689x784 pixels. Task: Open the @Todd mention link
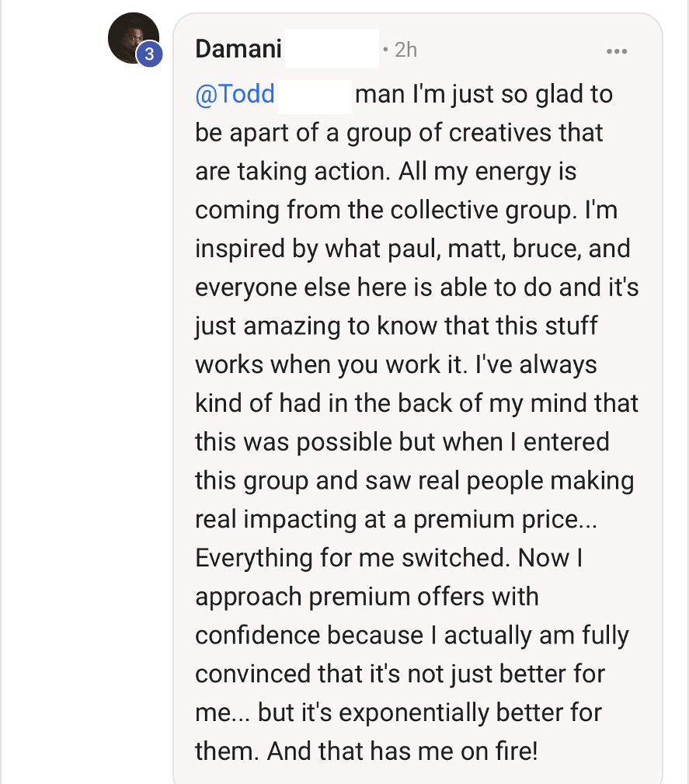(235, 94)
